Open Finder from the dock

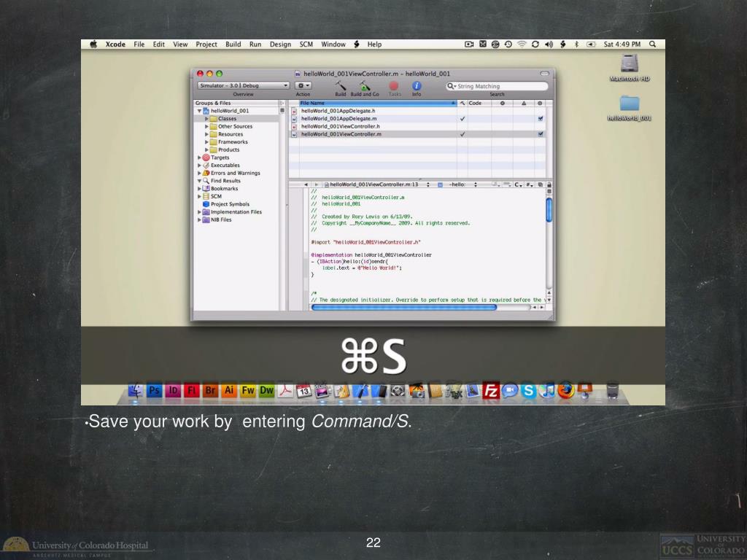point(135,391)
